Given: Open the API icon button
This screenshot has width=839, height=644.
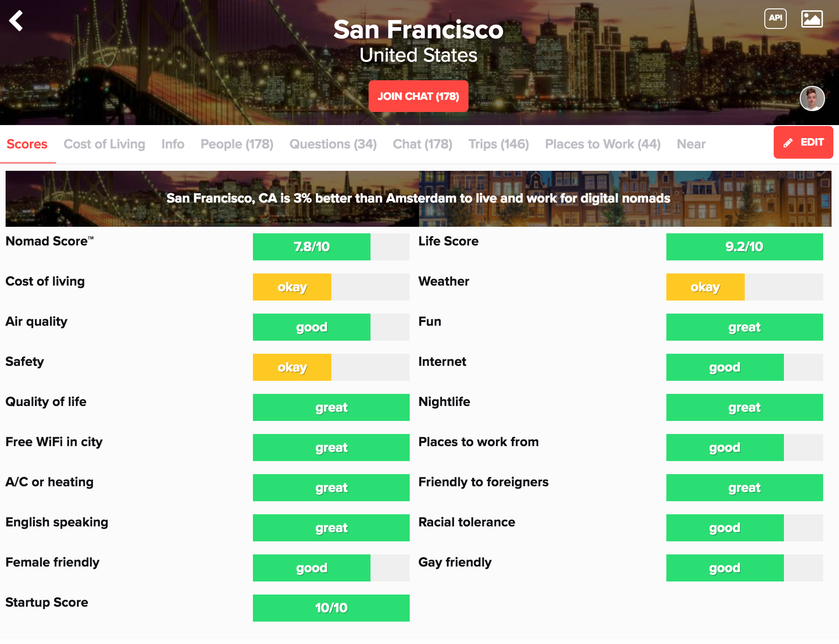Looking at the screenshot, I should pos(775,19).
